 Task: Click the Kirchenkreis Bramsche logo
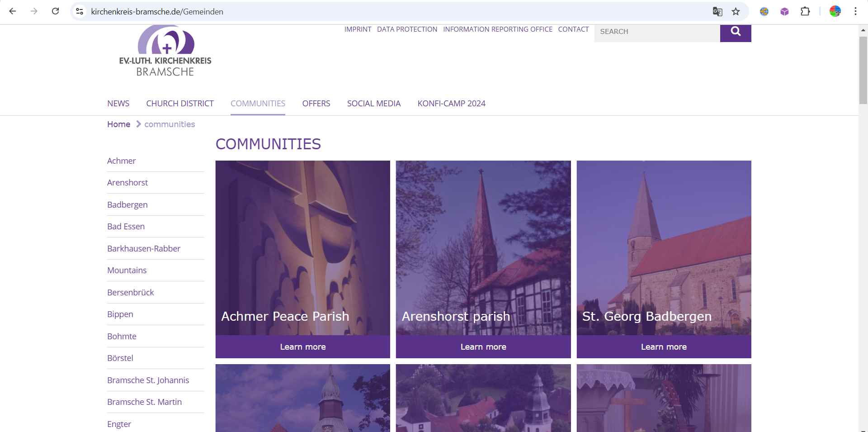[x=165, y=51]
